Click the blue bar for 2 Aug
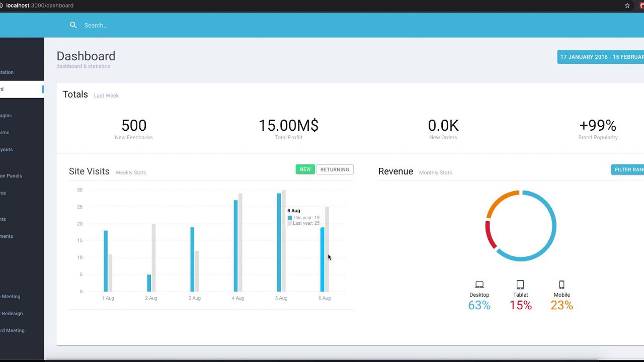The width and height of the screenshot is (644, 362). pyautogui.click(x=149, y=283)
